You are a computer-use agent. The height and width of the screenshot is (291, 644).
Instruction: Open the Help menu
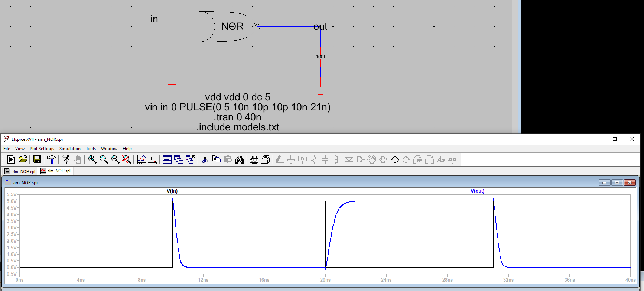pos(127,148)
